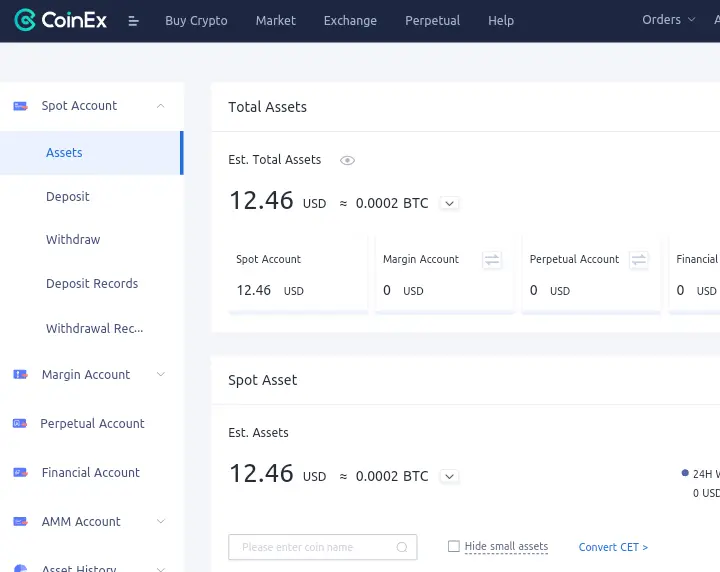Screen dimensions: 720x572
Task: Open Perpetual Account label in the sidebar
Action: (92, 423)
